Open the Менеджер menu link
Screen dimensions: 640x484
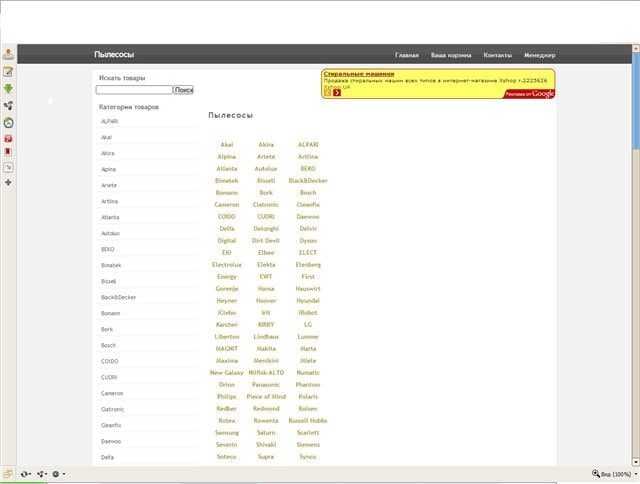[540, 55]
